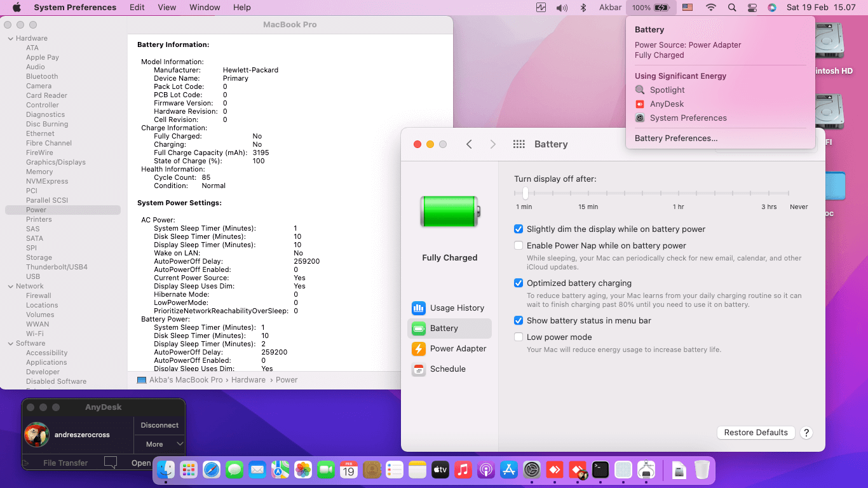
Task: Enable Power Nap while on battery power
Action: (519, 245)
